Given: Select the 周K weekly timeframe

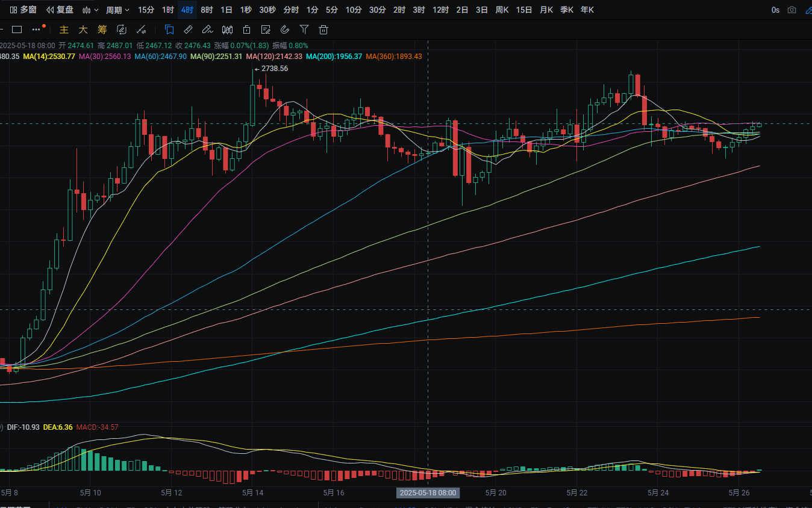Looking at the screenshot, I should point(502,10).
